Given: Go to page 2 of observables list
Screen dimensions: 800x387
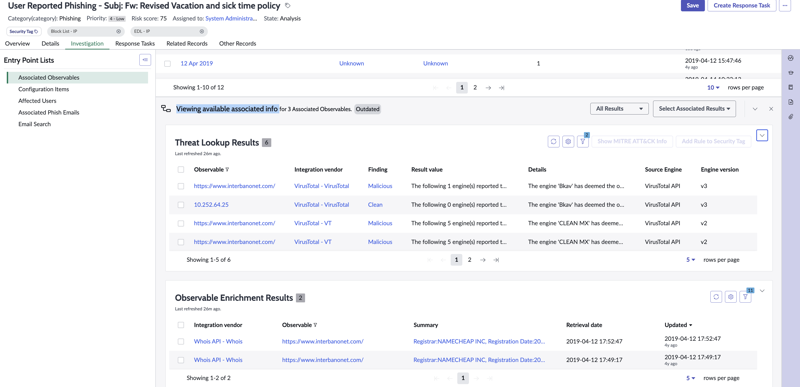Looking at the screenshot, I should [x=474, y=88].
